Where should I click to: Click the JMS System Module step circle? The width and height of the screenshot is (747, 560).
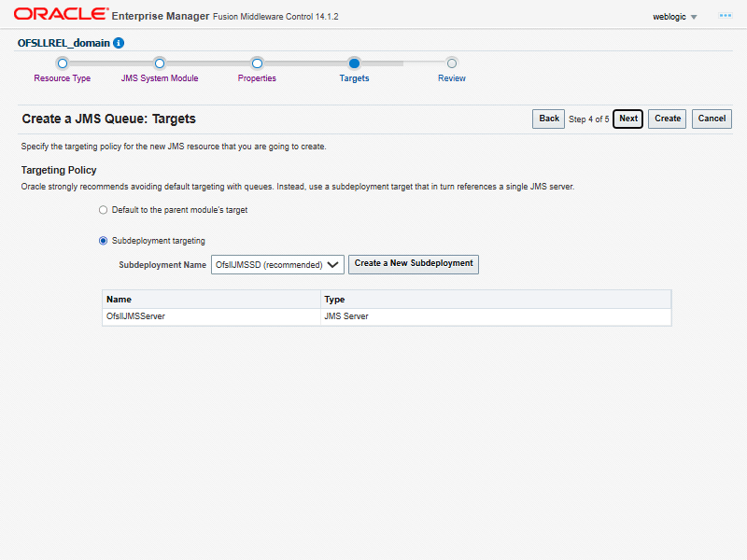click(160, 63)
